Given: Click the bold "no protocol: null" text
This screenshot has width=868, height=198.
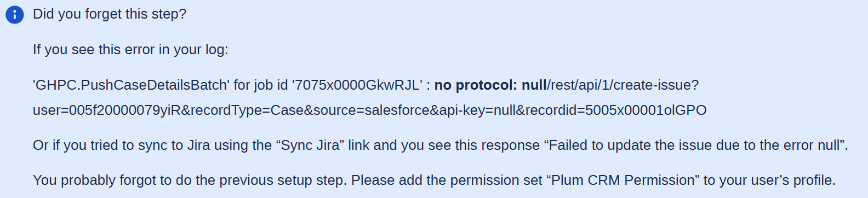Looking at the screenshot, I should pyautogui.click(x=490, y=85).
